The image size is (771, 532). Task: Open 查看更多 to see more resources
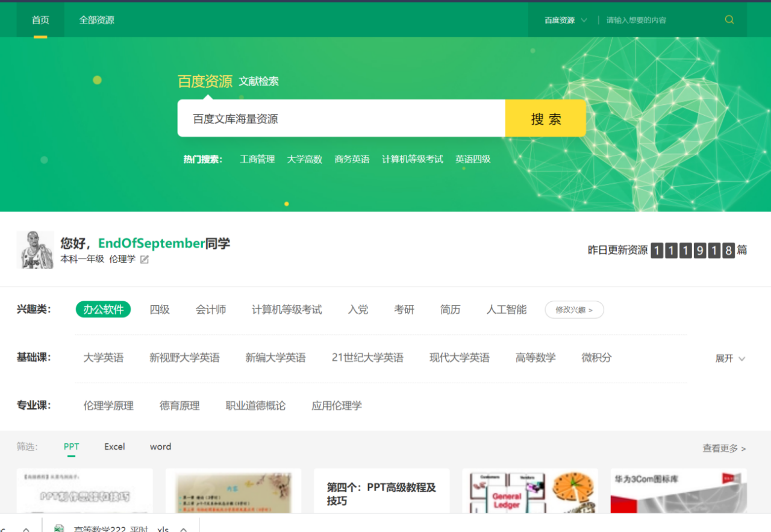723,448
